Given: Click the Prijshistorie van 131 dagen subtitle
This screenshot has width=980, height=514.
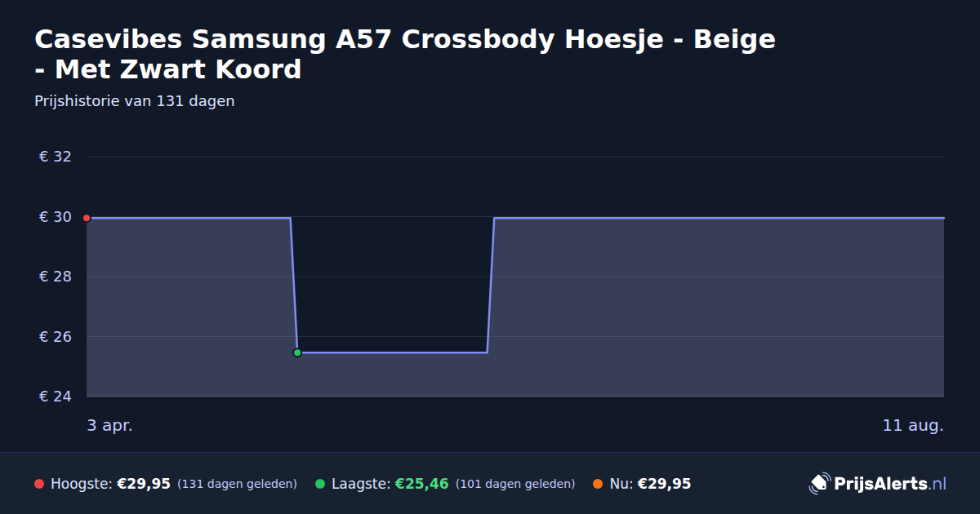Looking at the screenshot, I should (135, 101).
